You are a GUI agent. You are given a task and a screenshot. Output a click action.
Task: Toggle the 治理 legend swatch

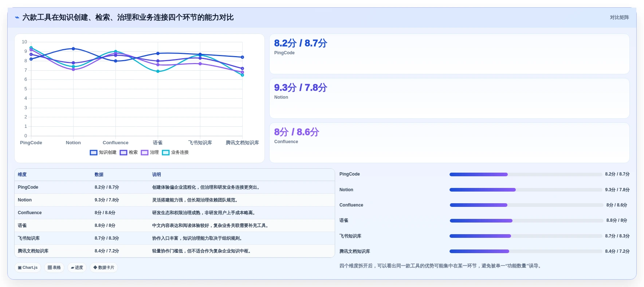pos(145,153)
